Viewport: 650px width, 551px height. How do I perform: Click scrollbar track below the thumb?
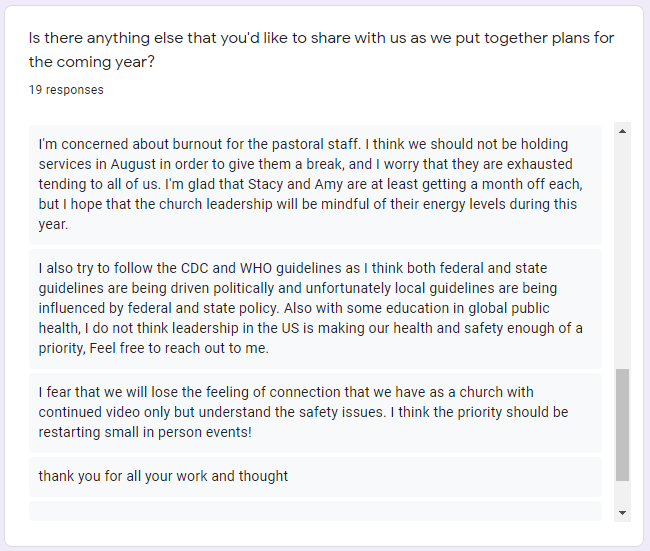[622, 493]
